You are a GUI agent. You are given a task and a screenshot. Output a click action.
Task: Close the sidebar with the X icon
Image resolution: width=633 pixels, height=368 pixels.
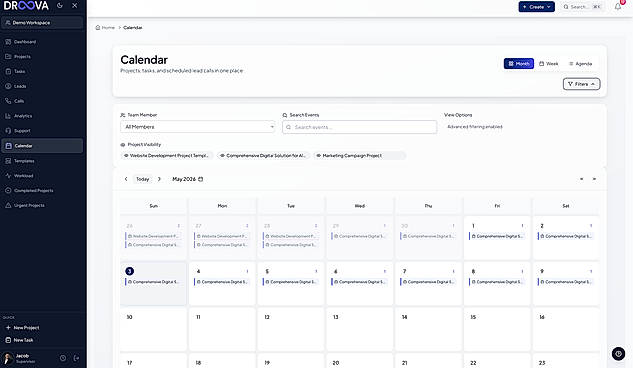(74, 6)
